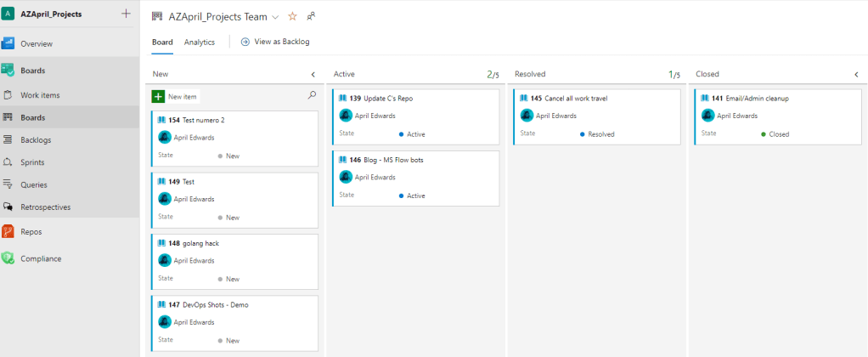Collapse the New column using chevron
The height and width of the screenshot is (357, 868).
pyautogui.click(x=313, y=75)
